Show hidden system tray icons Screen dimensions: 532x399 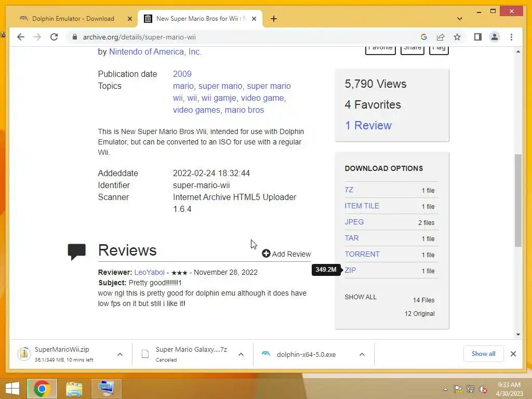pos(445,389)
